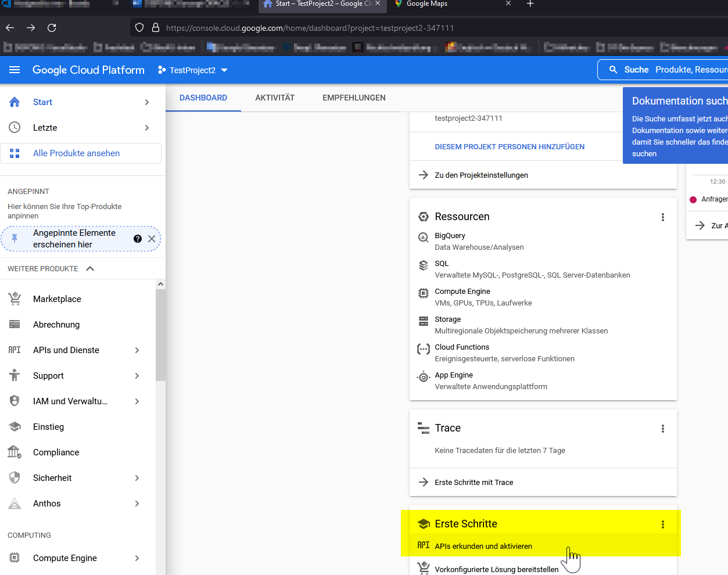Image resolution: width=728 pixels, height=575 pixels.
Task: Click DIESEM PROJEKT PERSONEN HINZUFÜGEN link
Action: point(510,147)
